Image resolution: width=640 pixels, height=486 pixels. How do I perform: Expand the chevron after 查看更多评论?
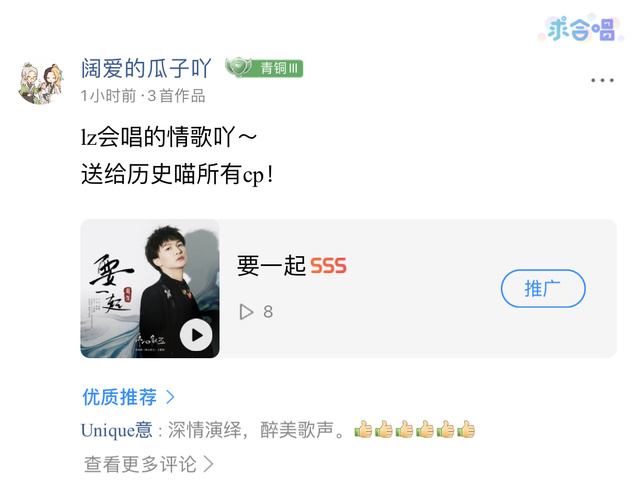(209, 464)
